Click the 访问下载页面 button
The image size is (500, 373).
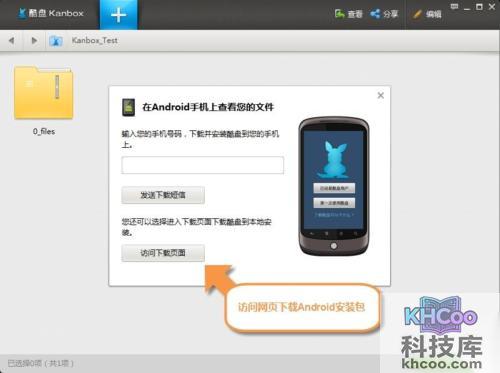pos(163,253)
